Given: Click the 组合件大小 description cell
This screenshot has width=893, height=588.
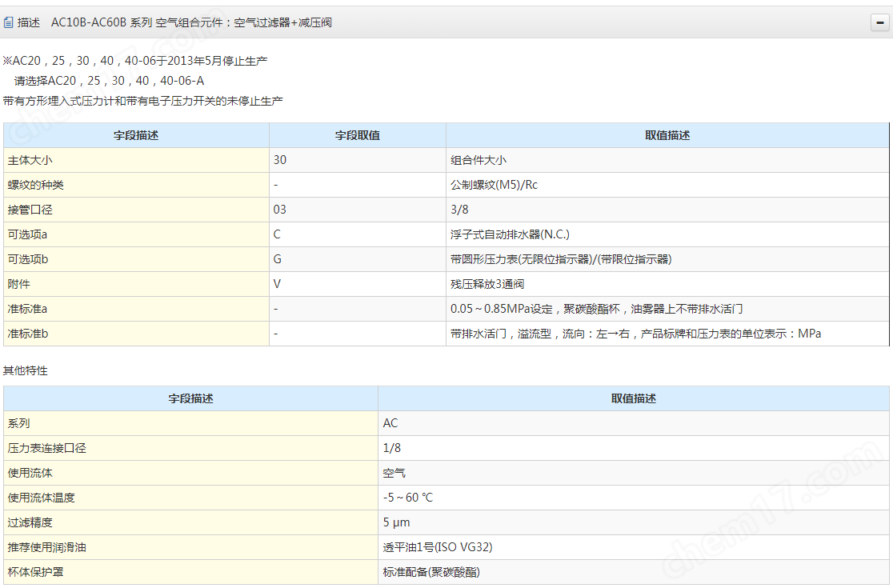Looking at the screenshot, I should click(667, 161).
